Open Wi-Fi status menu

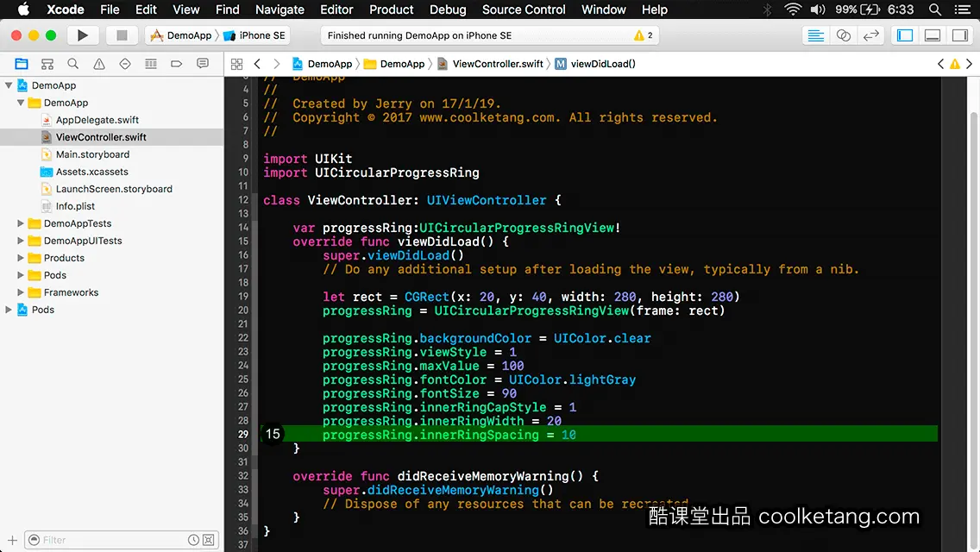pos(793,9)
